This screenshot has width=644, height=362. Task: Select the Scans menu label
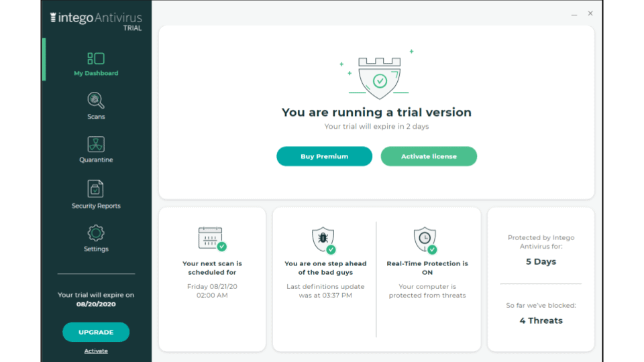point(96,117)
